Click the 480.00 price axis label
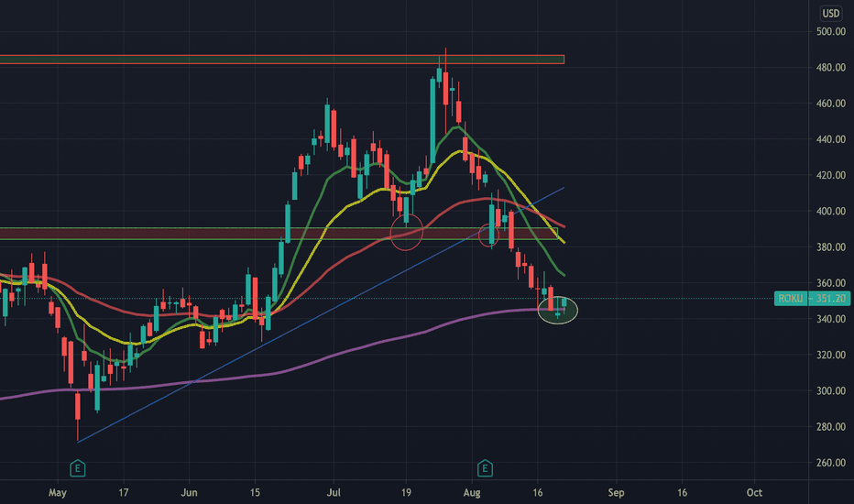This screenshot has width=854, height=504. pyautogui.click(x=830, y=68)
